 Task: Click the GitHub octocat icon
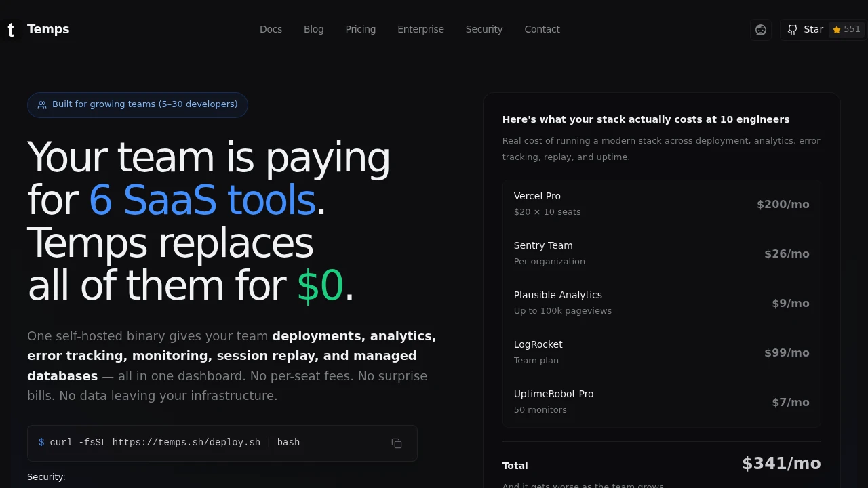[793, 30]
